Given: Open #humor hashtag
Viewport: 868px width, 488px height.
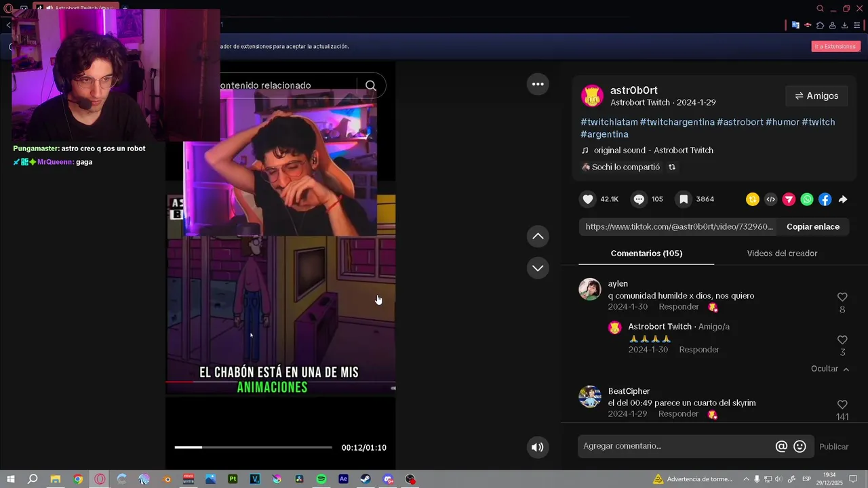Looking at the screenshot, I should 783,122.
